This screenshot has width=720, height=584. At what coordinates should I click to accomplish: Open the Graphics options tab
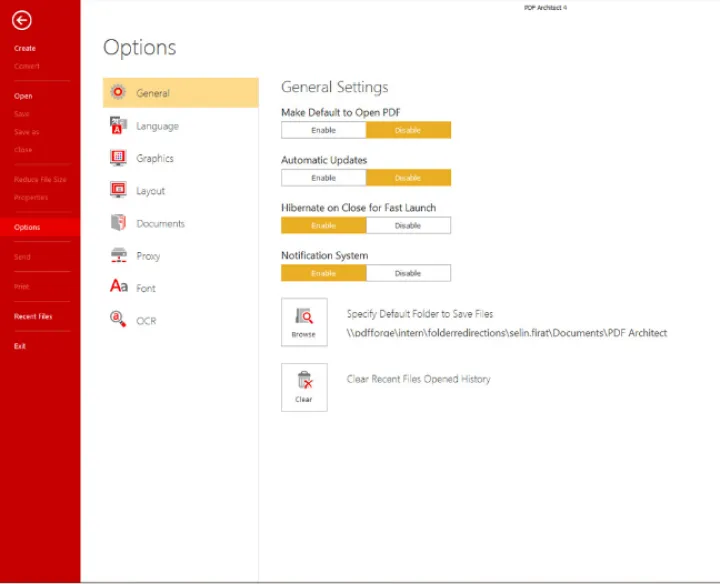click(x=180, y=158)
